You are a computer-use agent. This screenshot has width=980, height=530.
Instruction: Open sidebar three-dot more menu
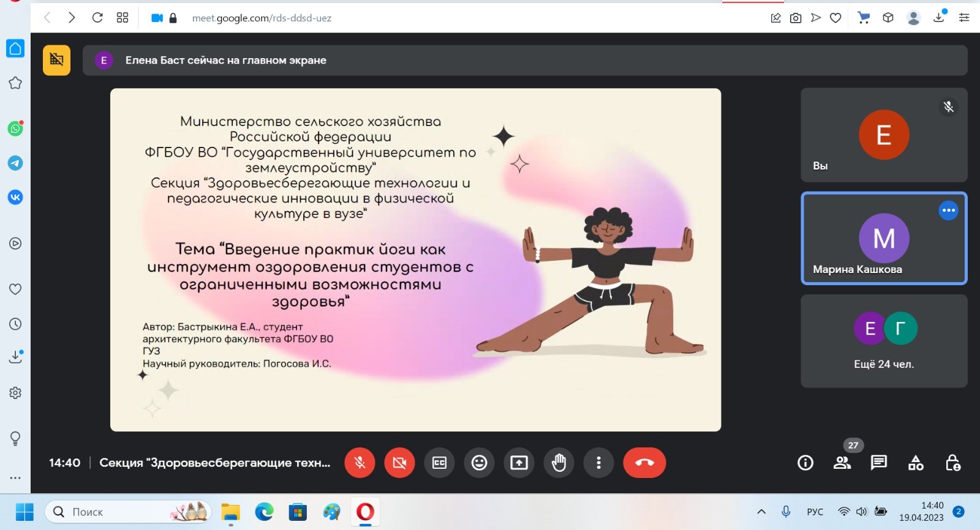click(15, 477)
